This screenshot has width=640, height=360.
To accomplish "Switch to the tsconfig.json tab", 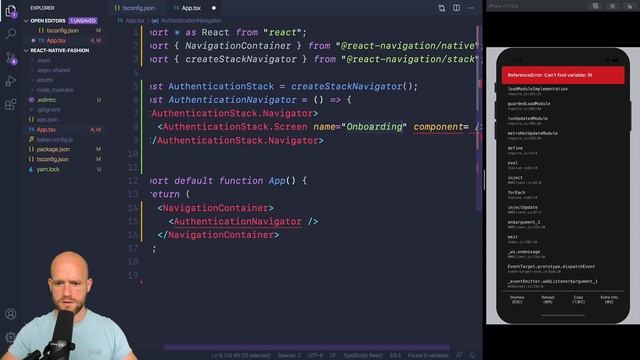I will [135, 8].
